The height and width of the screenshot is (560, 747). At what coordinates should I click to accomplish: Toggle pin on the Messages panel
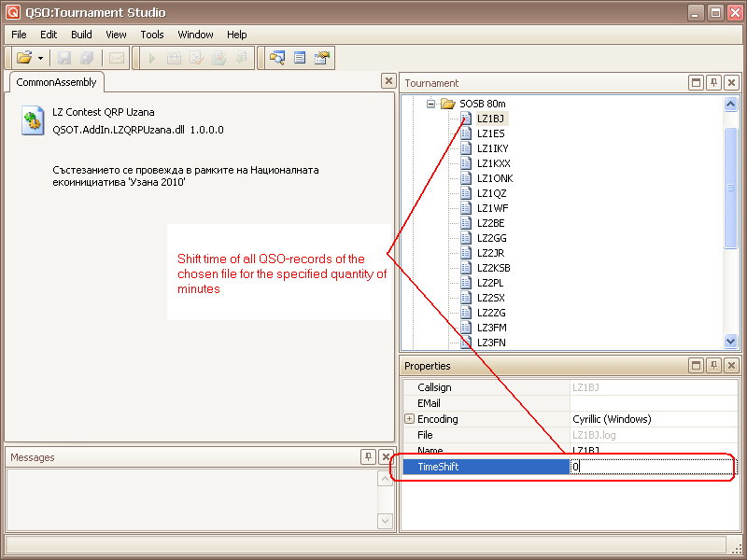(369, 457)
